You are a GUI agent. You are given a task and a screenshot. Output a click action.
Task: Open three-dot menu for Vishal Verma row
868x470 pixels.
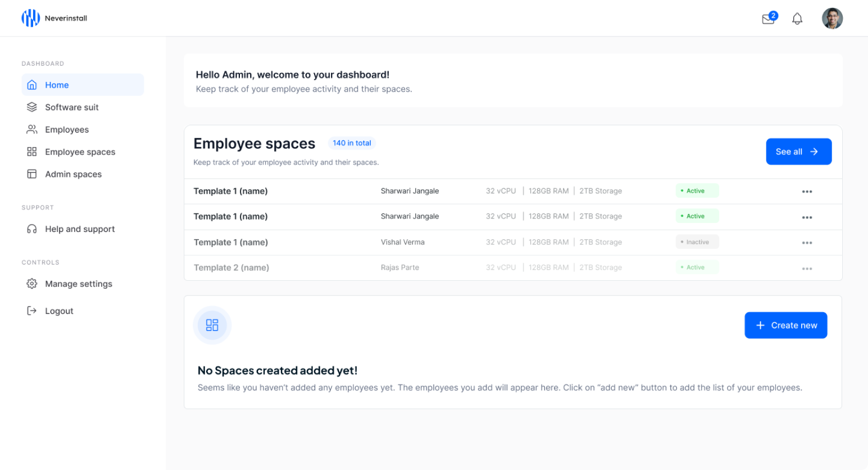point(807,243)
